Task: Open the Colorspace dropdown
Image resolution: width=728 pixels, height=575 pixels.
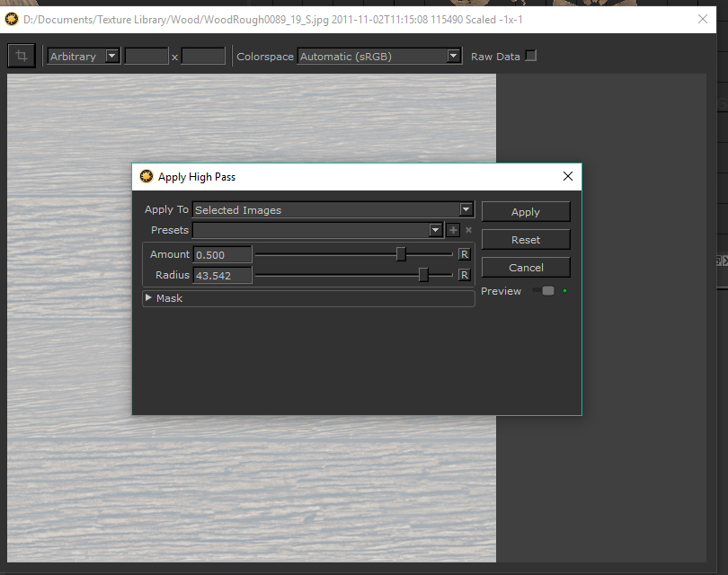Action: pyautogui.click(x=378, y=57)
